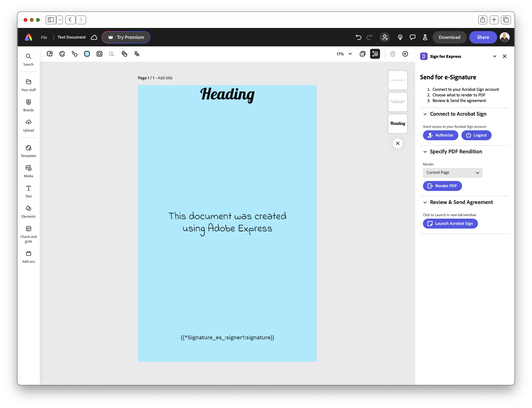Show the browser tab overview
This screenshot has width=532, height=408.
tap(506, 20)
